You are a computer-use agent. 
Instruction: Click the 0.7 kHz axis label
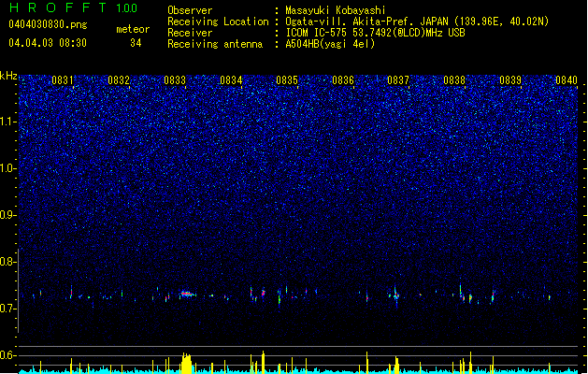[x=8, y=309]
